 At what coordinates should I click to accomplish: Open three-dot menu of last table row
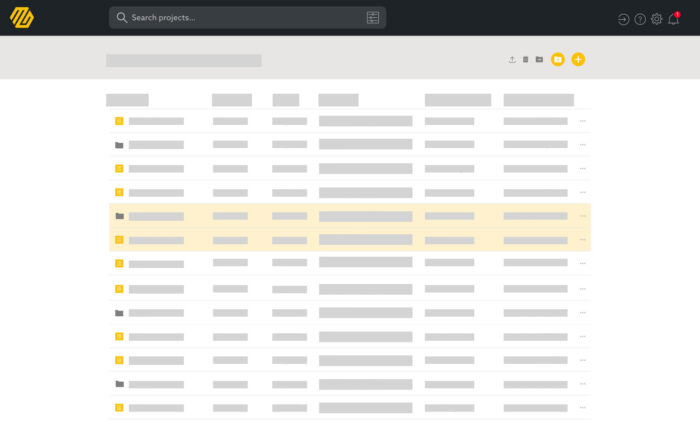tap(583, 408)
